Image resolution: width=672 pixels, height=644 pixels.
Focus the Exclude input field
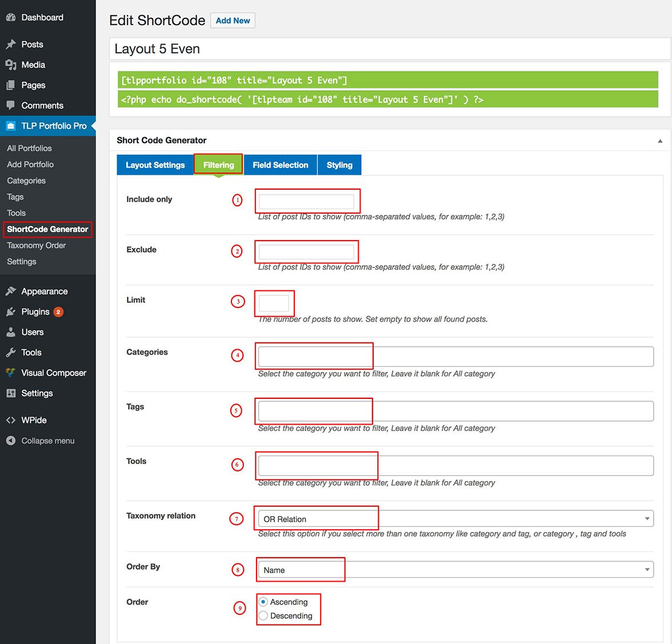pyautogui.click(x=306, y=252)
